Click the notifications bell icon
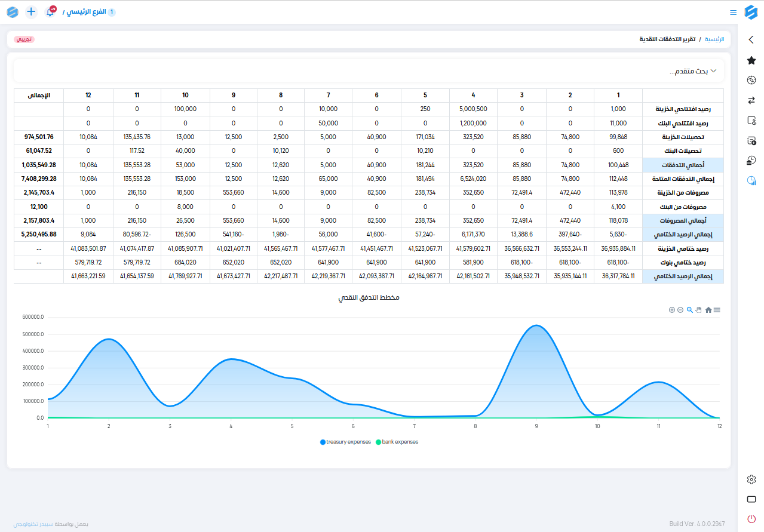 50,12
